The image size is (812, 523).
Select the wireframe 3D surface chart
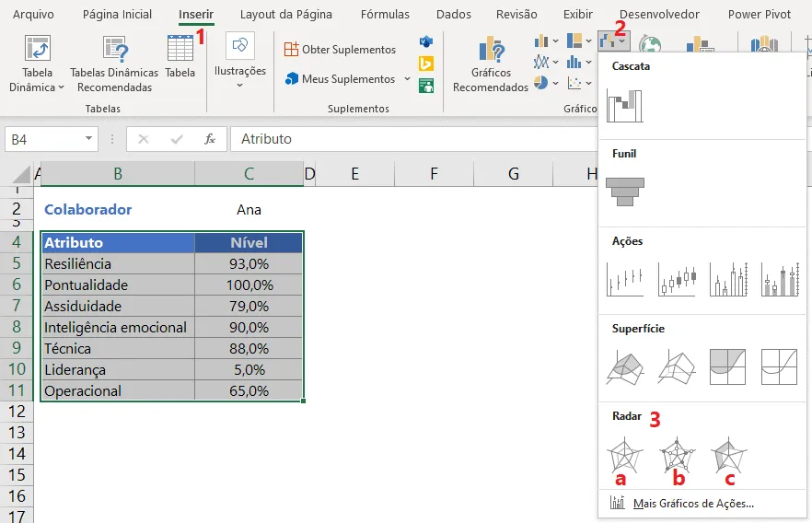(677, 367)
